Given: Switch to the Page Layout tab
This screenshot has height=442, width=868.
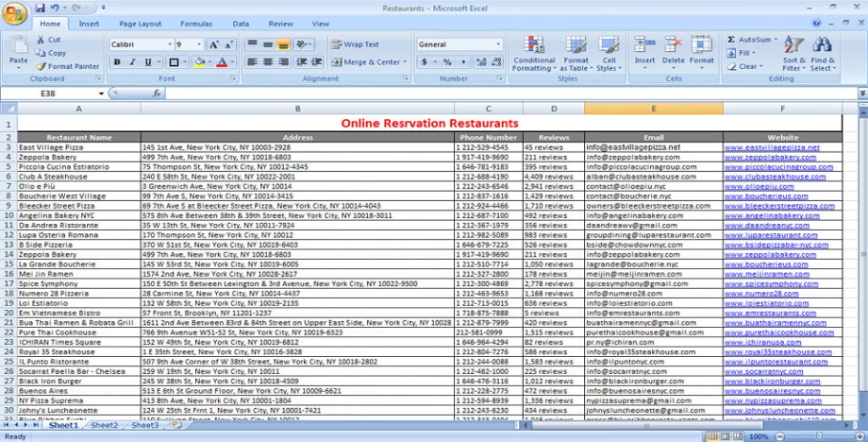Looking at the screenshot, I should [x=140, y=24].
